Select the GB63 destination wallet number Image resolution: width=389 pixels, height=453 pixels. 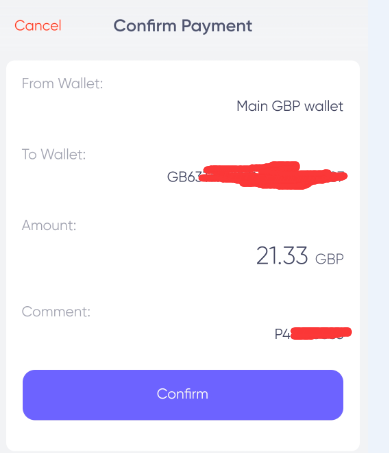[255, 177]
